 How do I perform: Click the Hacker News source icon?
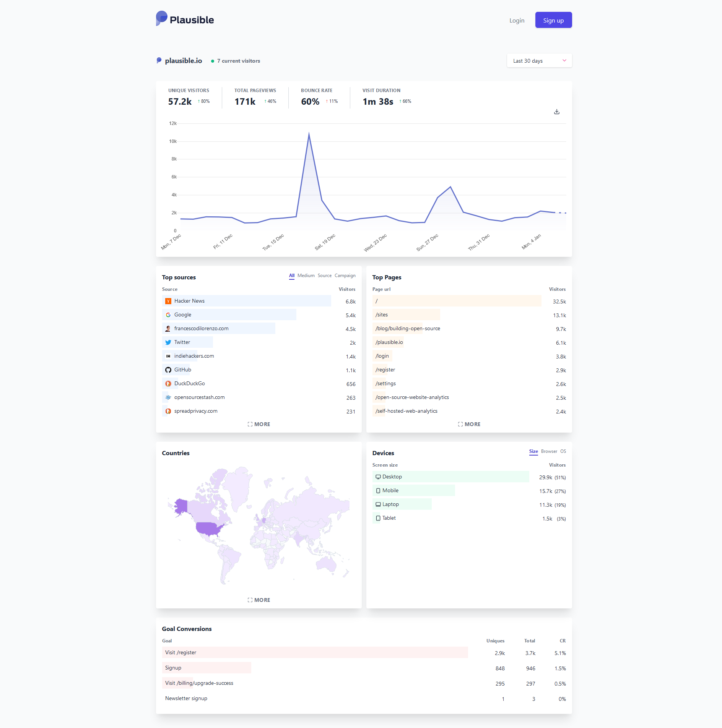168,301
